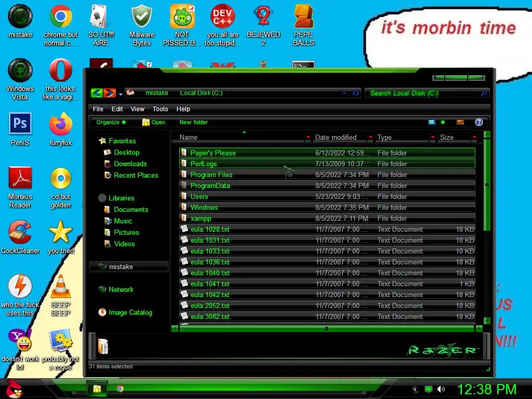Click the taskbar network monitor icon

coord(429,389)
